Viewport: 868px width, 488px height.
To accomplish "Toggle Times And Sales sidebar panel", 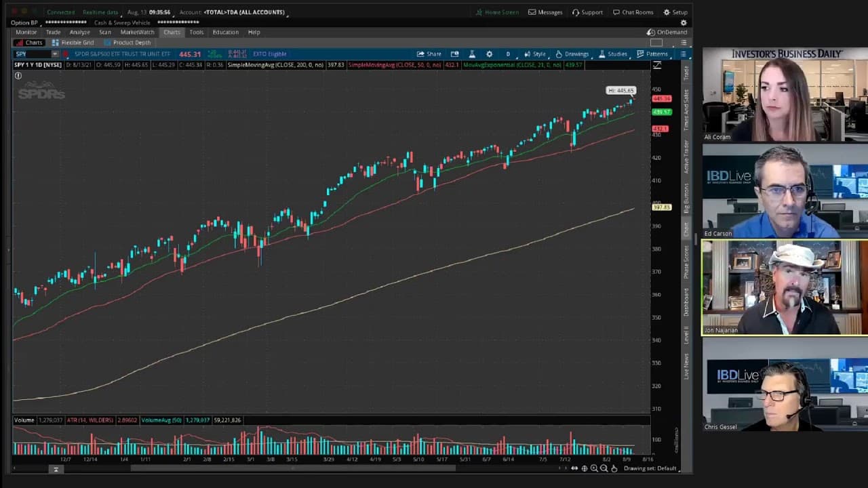I will pyautogui.click(x=686, y=108).
